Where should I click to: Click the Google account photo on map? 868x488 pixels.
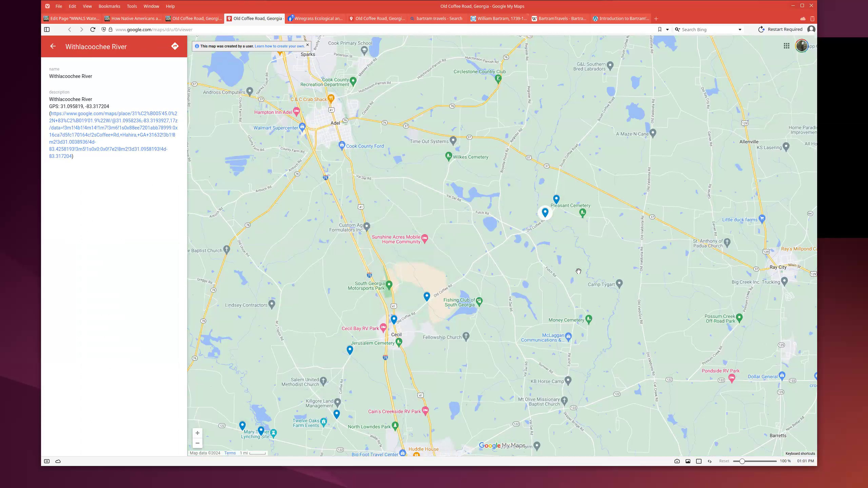coord(802,46)
